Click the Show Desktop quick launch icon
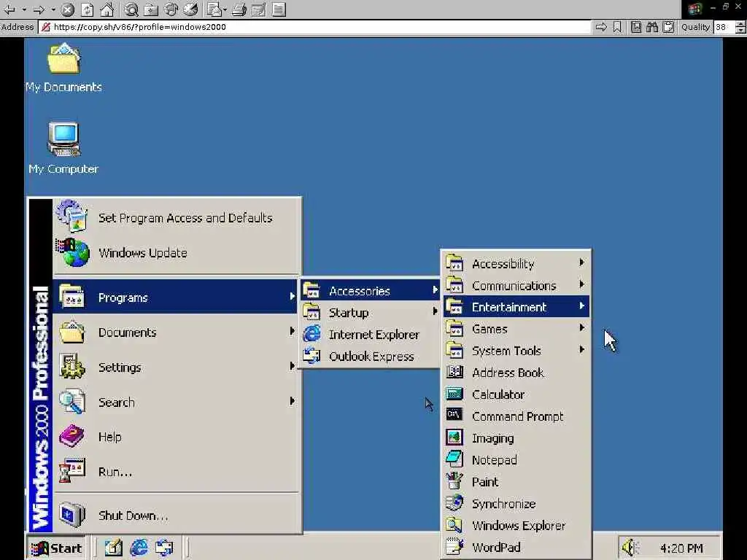The width and height of the screenshot is (747, 560). pos(113,548)
